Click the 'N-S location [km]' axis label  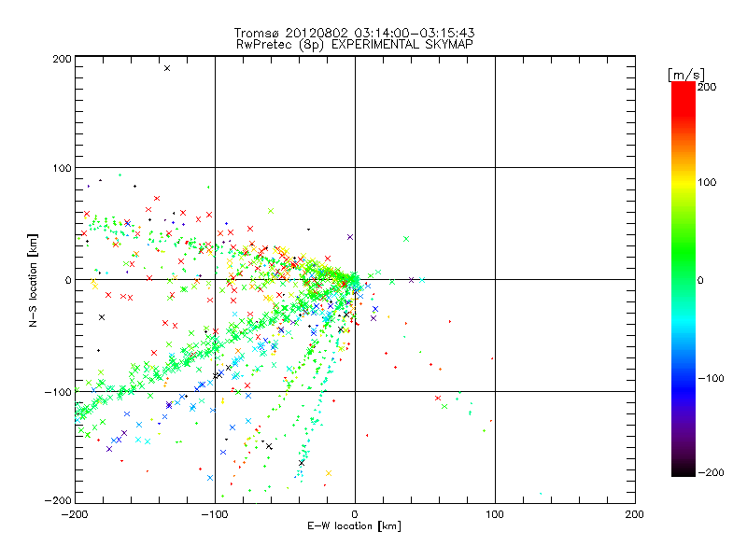[x=33, y=281]
